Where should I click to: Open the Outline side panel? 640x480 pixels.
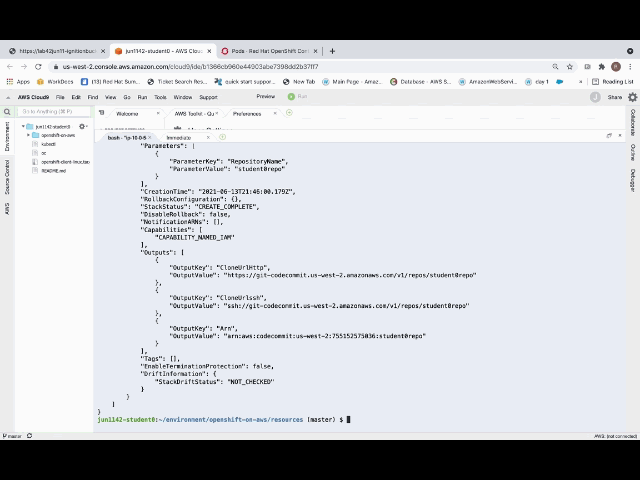(x=633, y=152)
